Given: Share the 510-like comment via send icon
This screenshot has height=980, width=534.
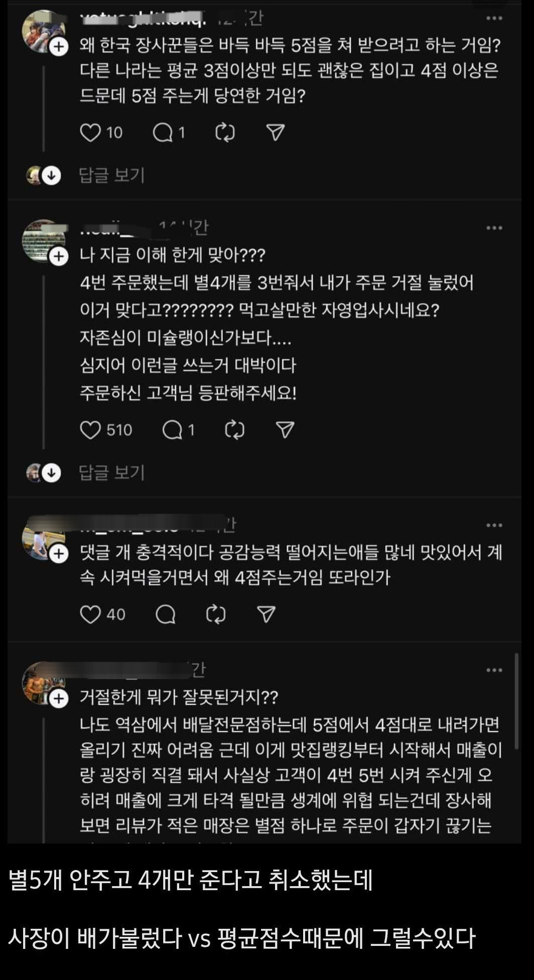Looking at the screenshot, I should coord(285,430).
